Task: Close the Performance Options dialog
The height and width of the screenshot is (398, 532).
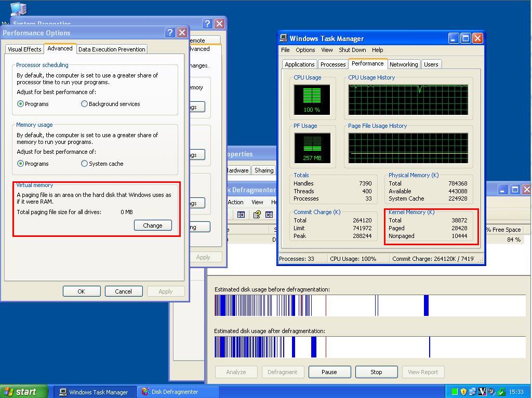Action: [182, 33]
